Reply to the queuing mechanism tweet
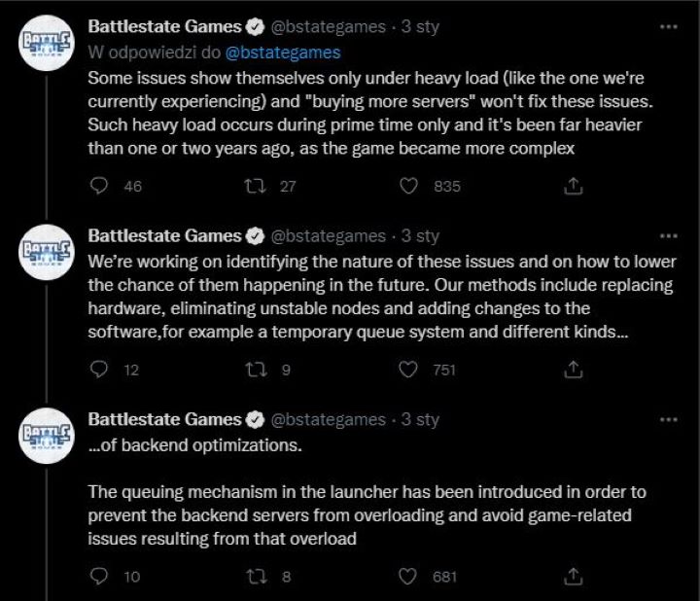 point(98,577)
